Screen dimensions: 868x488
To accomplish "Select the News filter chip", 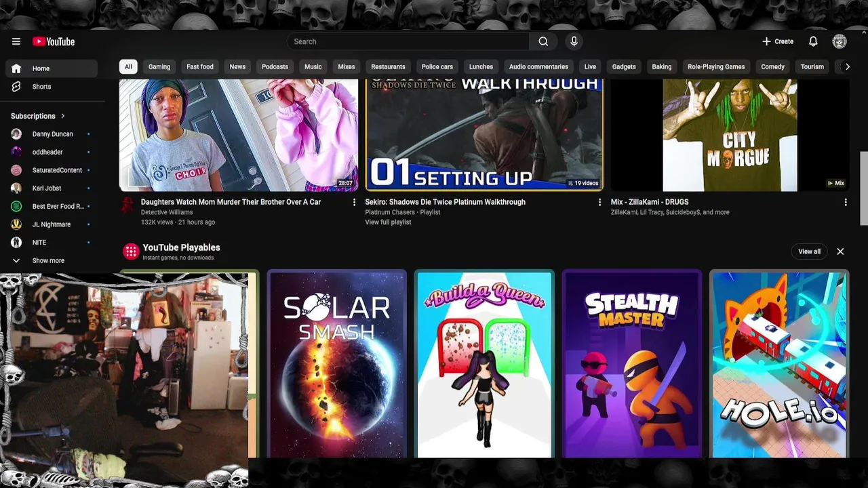I will (x=237, y=66).
